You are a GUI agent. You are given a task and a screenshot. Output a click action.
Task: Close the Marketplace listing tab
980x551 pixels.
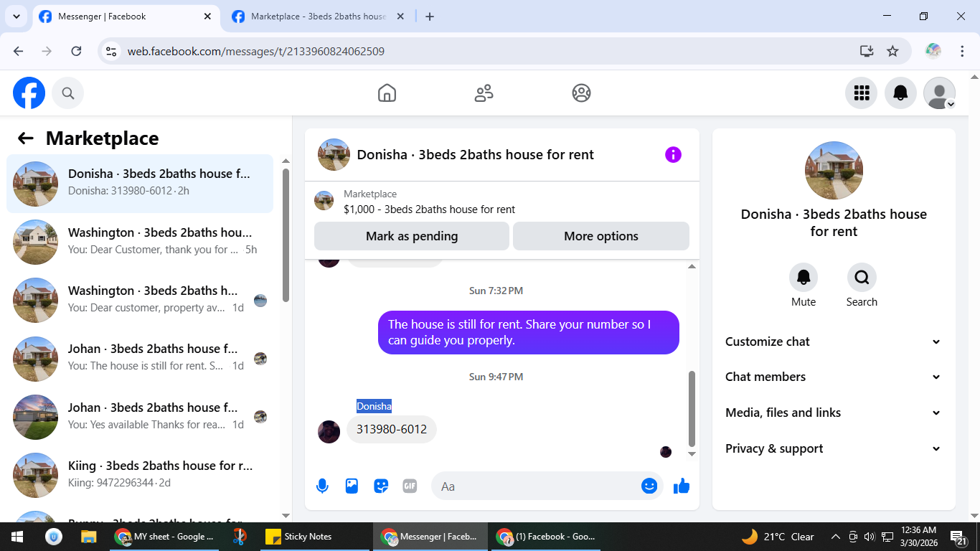pos(400,17)
